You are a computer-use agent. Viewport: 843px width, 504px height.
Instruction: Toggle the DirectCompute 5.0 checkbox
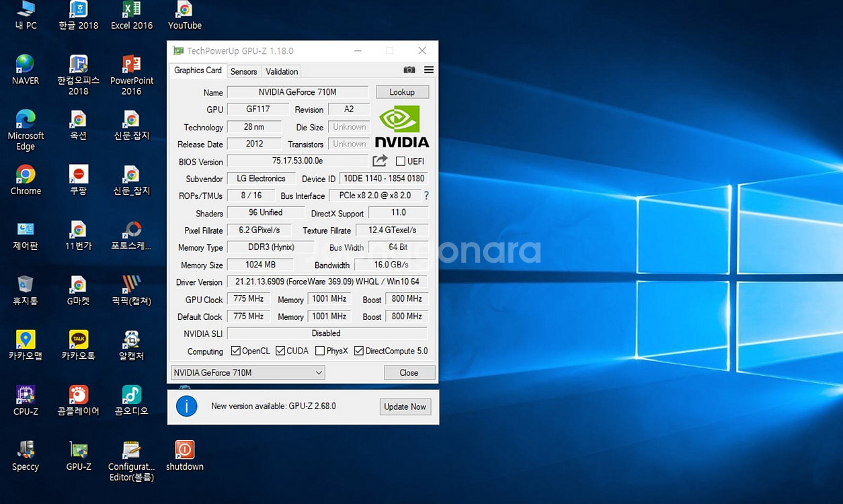(x=359, y=351)
